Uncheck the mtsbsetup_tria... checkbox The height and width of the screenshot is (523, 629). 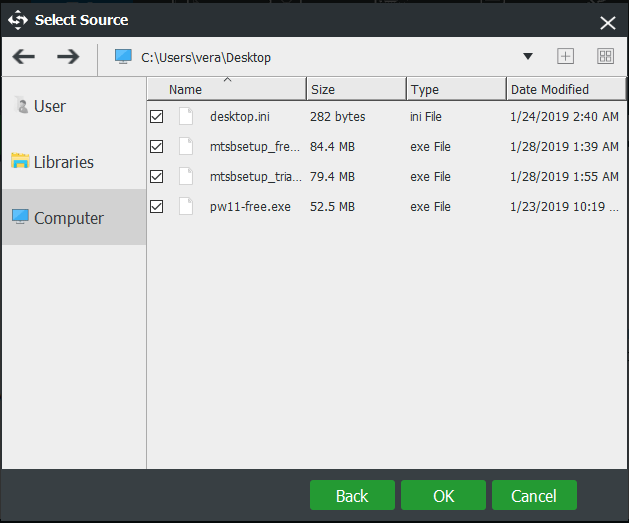pyautogui.click(x=156, y=177)
